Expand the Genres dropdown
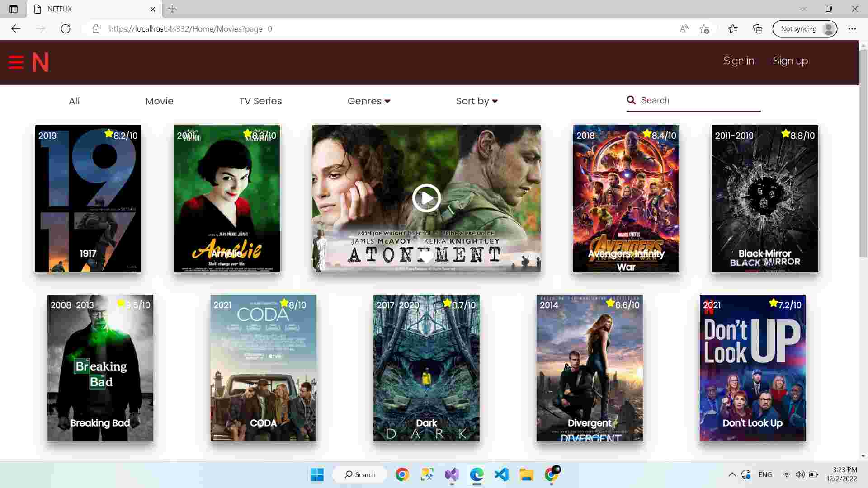The image size is (868, 488). pyautogui.click(x=368, y=101)
